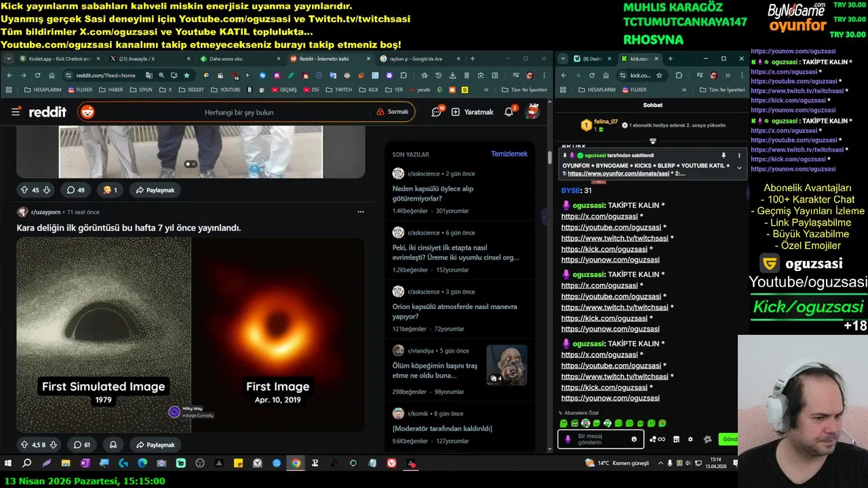Viewport: 868px width, 488px height.
Task: Open the Reddit hamburger menu
Action: [x=16, y=112]
